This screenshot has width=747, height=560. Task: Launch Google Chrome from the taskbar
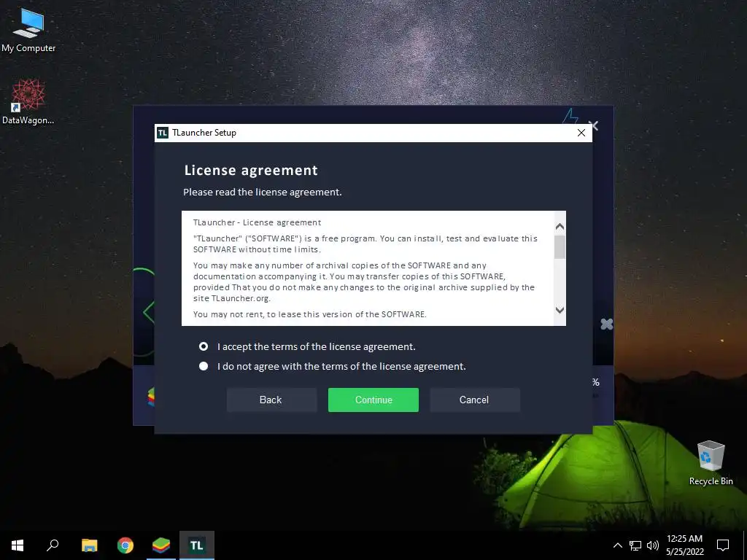pos(125,545)
